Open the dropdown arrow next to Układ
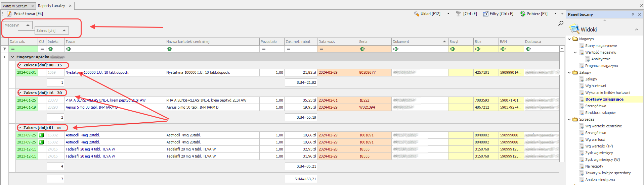The height and width of the screenshot is (185, 644). tap(448, 14)
